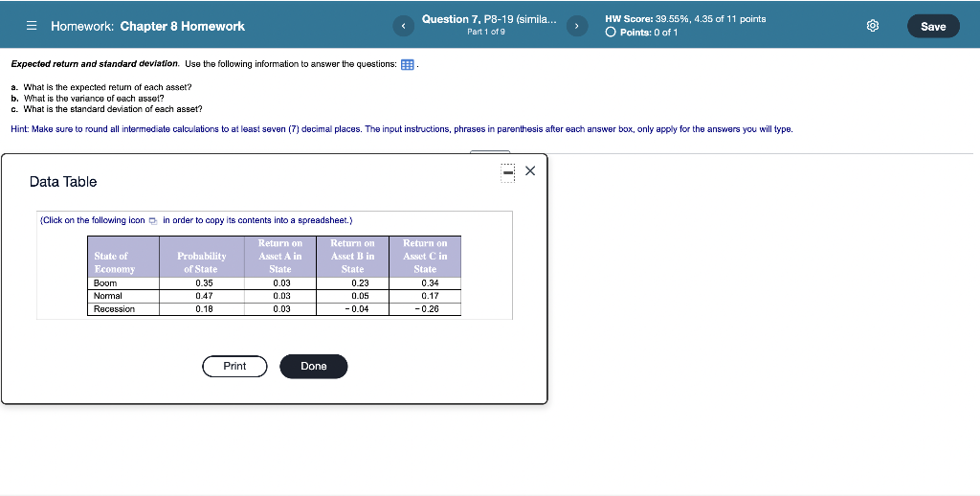Select question b about variance
The width and height of the screenshot is (980, 496).
tap(87, 99)
